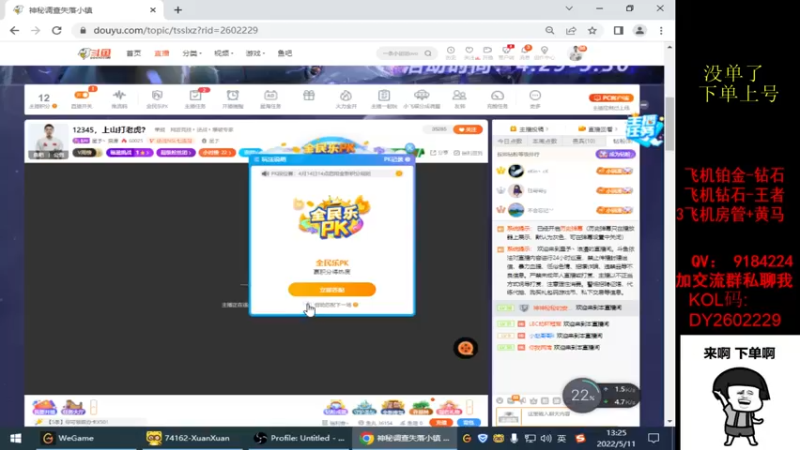Open the 首页 nav item
This screenshot has width=800, height=450.
point(134,53)
